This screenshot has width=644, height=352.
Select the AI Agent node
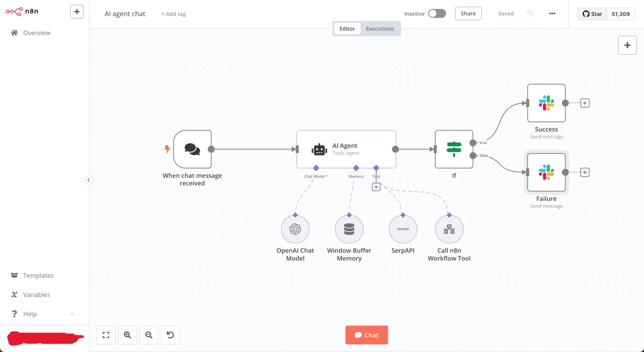[346, 149]
